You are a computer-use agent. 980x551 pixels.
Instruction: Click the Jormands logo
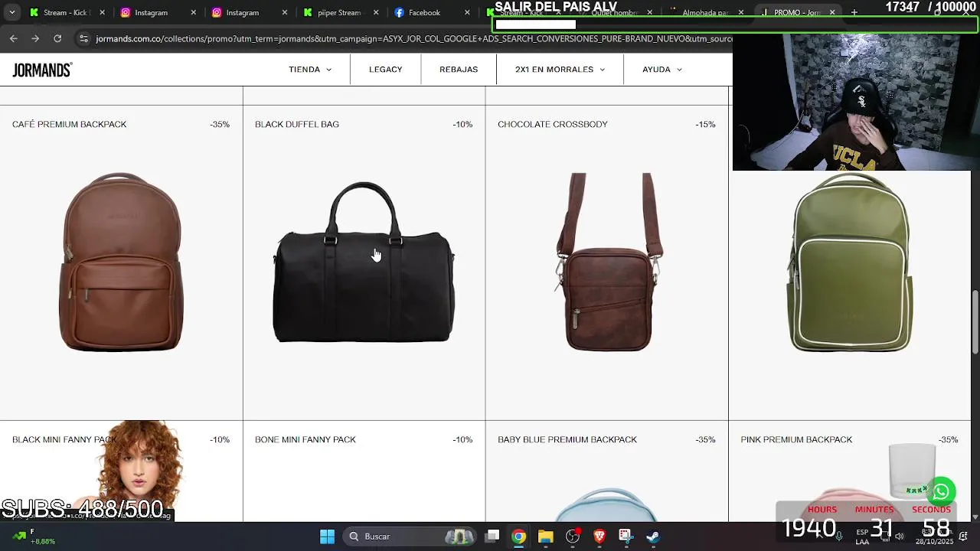(x=42, y=70)
